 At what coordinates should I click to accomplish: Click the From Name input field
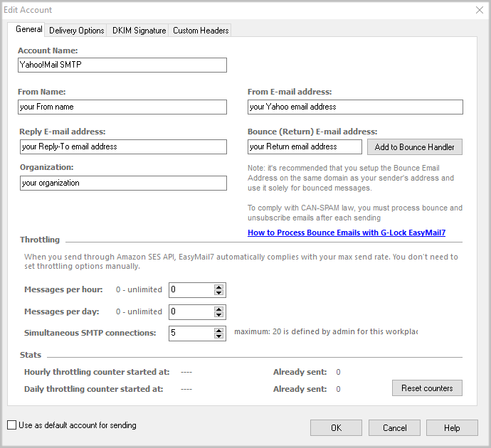tap(122, 107)
